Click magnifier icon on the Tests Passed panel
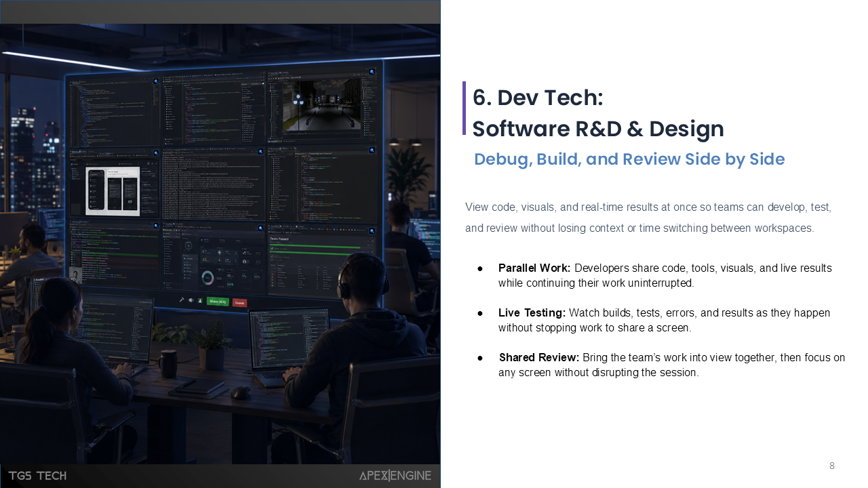Viewport: 868px width, 488px height. click(372, 230)
